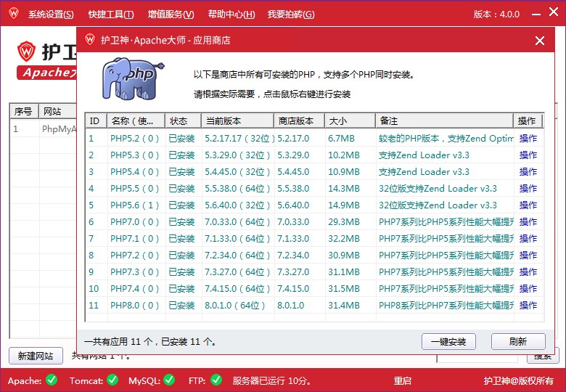Open the 快捷工具 menu

(111, 15)
